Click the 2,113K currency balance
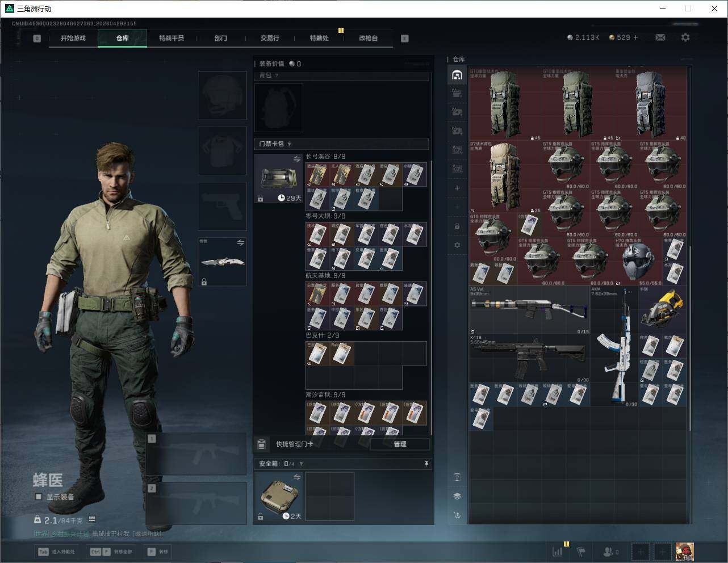 click(x=583, y=37)
